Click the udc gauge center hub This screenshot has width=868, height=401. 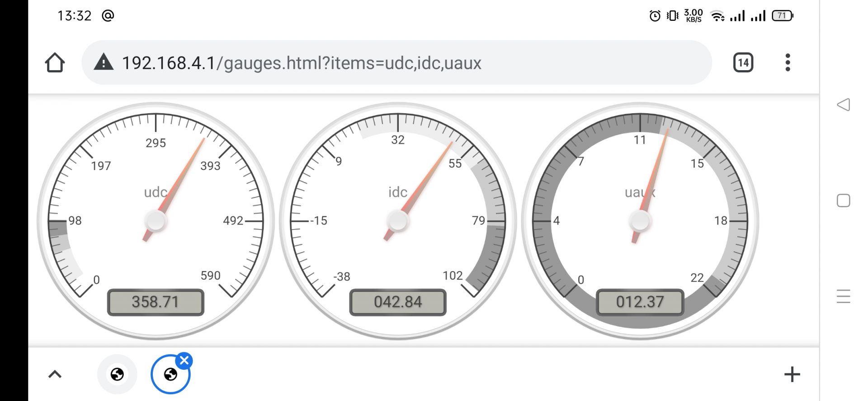156,221
